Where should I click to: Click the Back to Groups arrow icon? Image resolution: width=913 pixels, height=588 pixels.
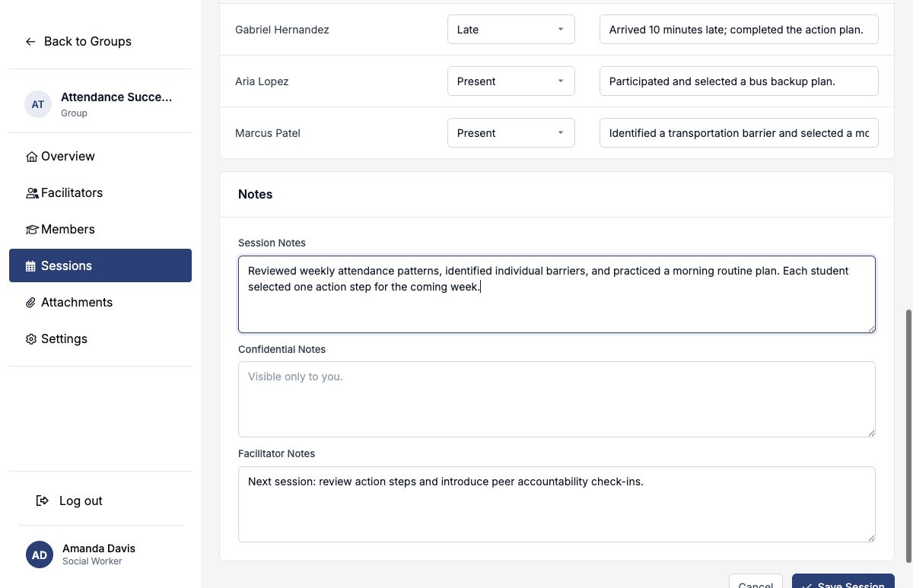pyautogui.click(x=30, y=42)
